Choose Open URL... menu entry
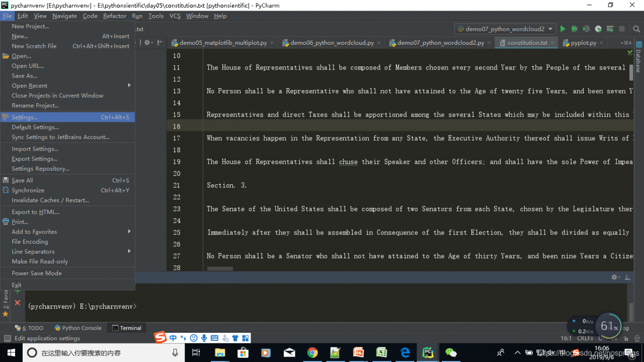 pyautogui.click(x=67, y=66)
